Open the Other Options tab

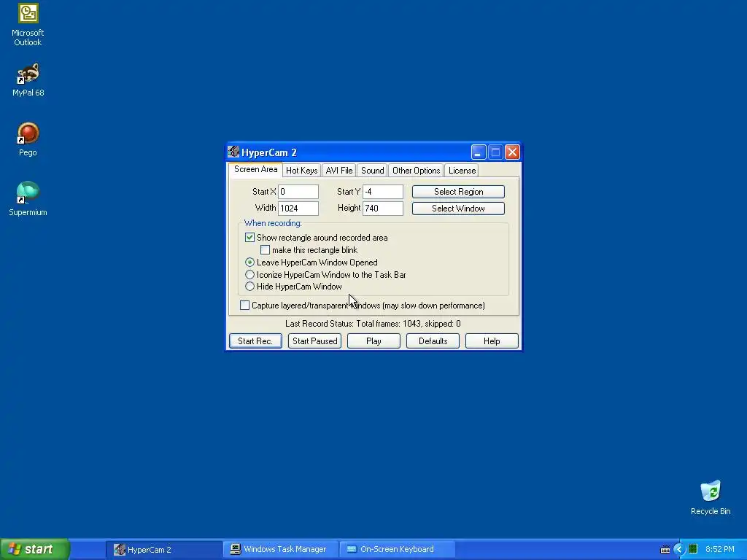416,171
